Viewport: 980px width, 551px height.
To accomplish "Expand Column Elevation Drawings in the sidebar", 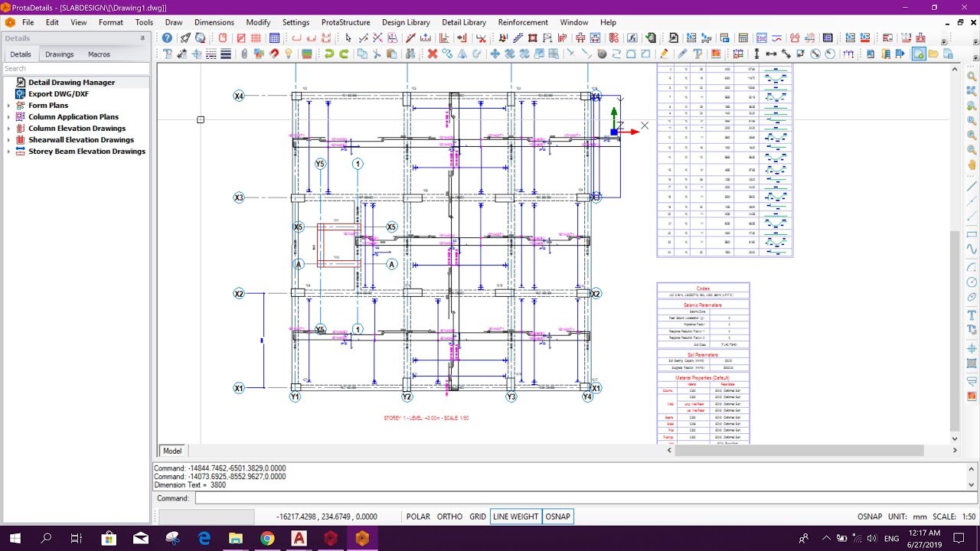I will click(x=8, y=128).
